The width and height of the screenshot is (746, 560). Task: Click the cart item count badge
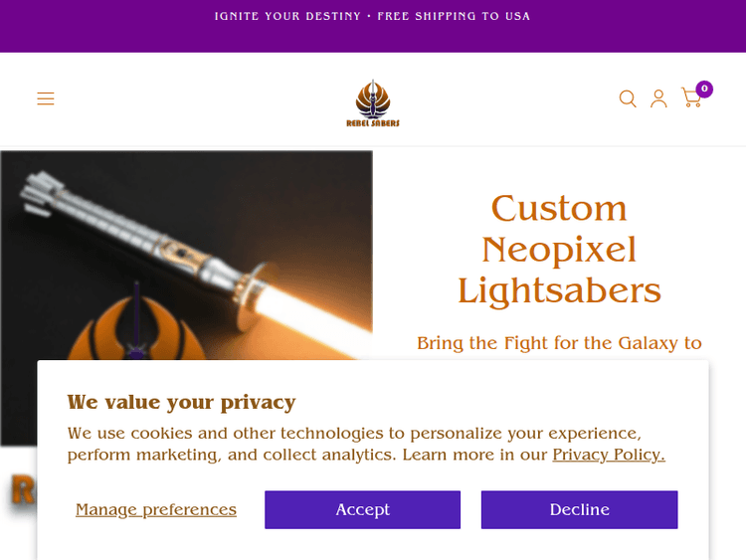click(x=704, y=89)
